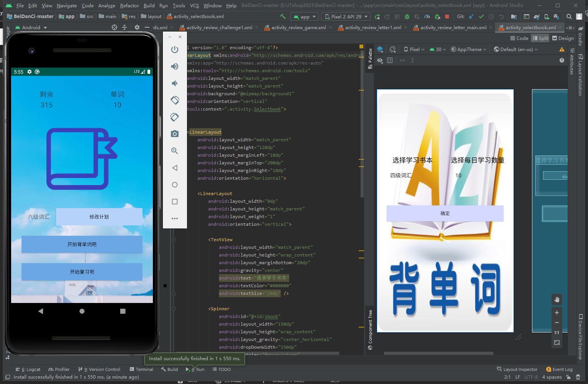Click the Debug app bug icon
The width and height of the screenshot is (588, 384).
click(x=407, y=17)
